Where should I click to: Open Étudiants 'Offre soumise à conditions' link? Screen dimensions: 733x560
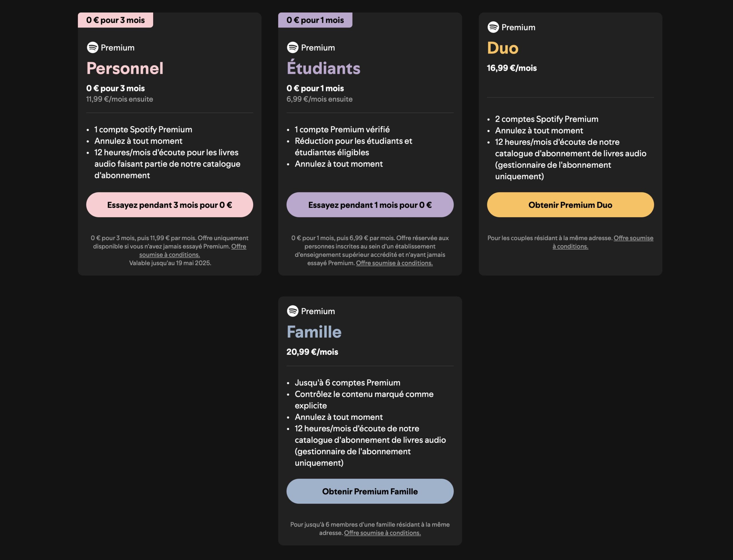(x=394, y=263)
